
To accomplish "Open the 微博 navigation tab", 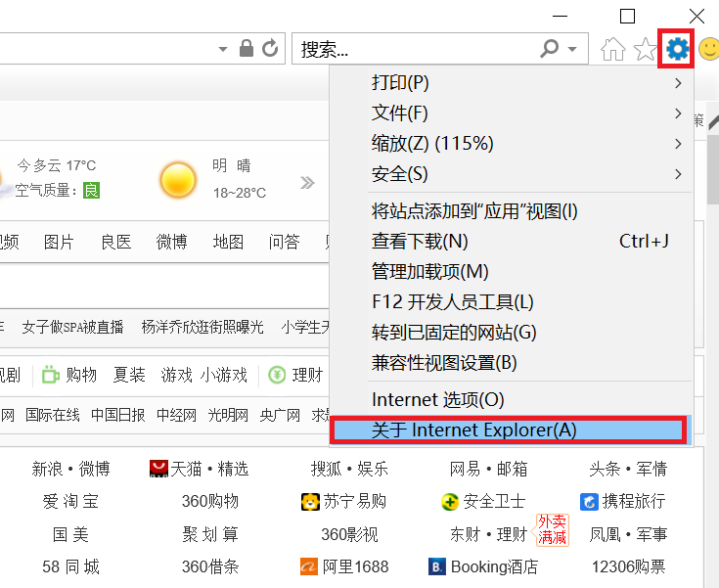I will click(x=171, y=242).
